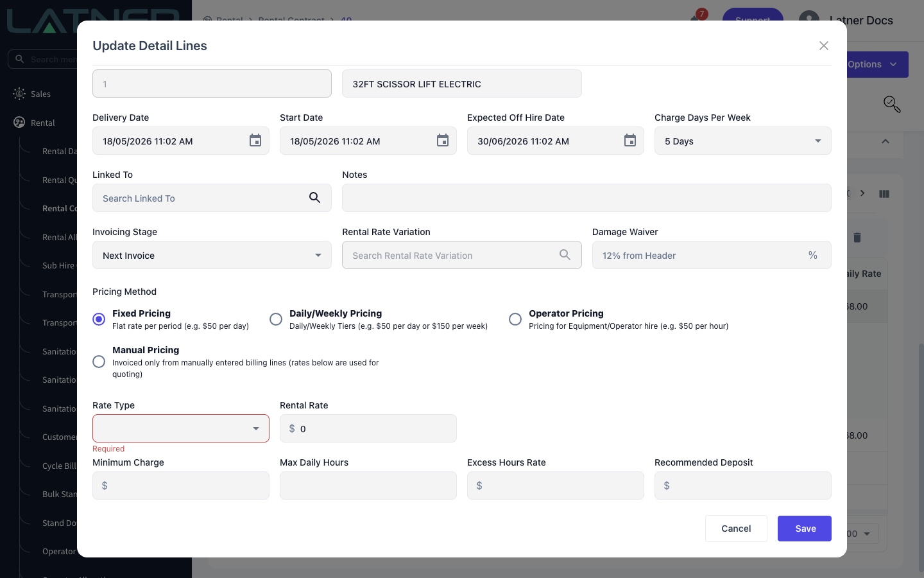Viewport: 924px width, 578px height.
Task: Open the Latner Docs user avatar
Action: pos(809,20)
